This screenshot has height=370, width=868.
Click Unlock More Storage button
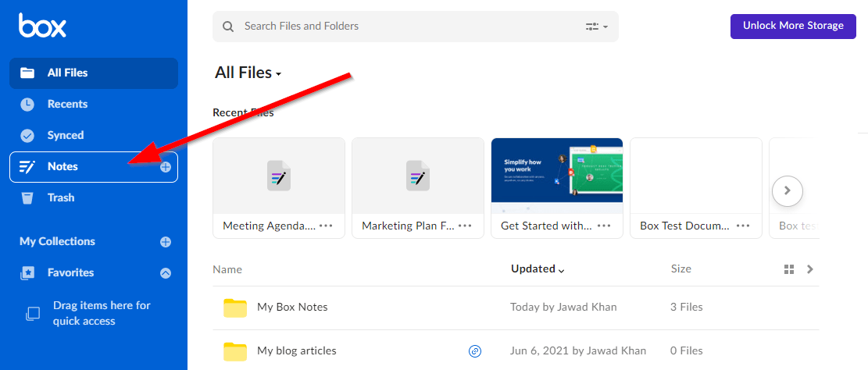click(x=793, y=26)
